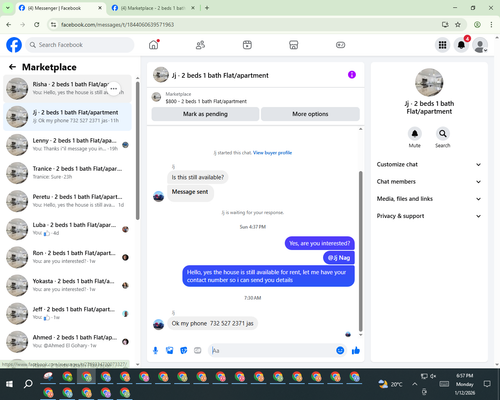This screenshot has height=400, width=500.
Task: Open the Friends icon in top navigation
Action: tap(200, 45)
